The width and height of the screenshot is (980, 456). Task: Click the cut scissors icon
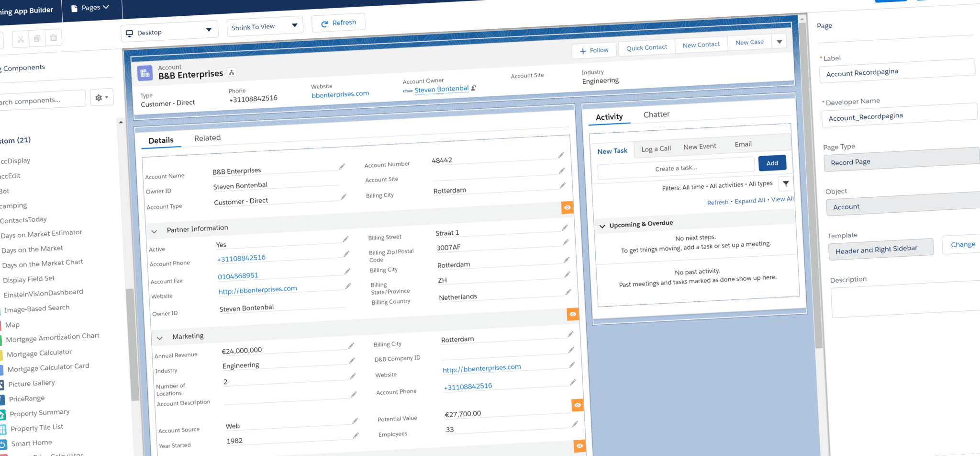[21, 39]
